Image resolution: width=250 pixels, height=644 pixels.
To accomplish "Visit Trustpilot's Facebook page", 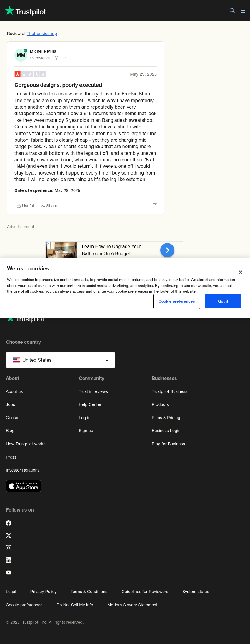I will click(x=9, y=523).
